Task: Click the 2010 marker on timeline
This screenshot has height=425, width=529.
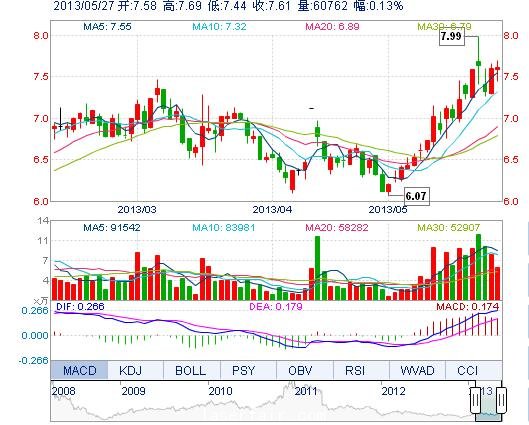Action: (220, 391)
